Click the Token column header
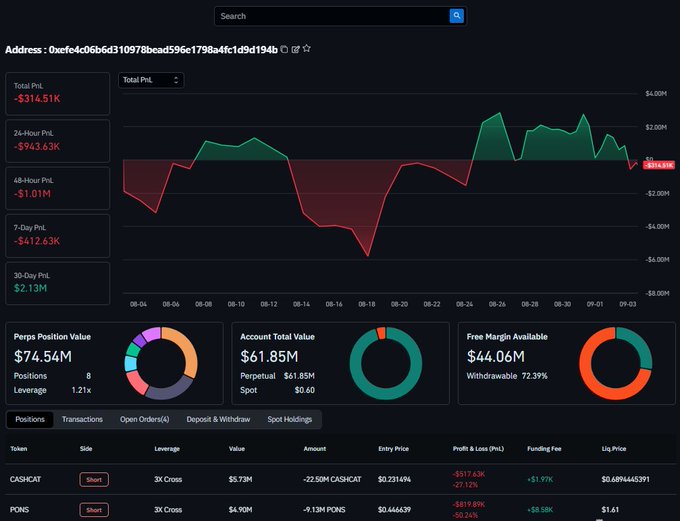The image size is (680, 521). [x=19, y=449]
